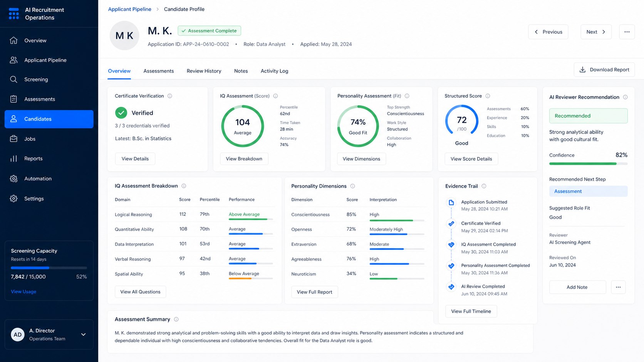Click the Overview home icon in sidebar
644x362 pixels.
pos(13,40)
